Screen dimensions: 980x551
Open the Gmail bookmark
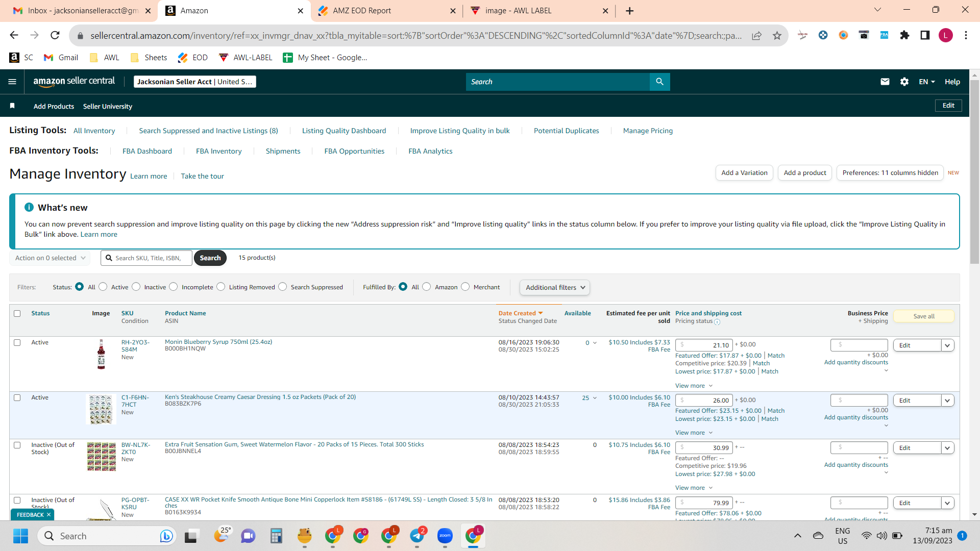[61, 58]
